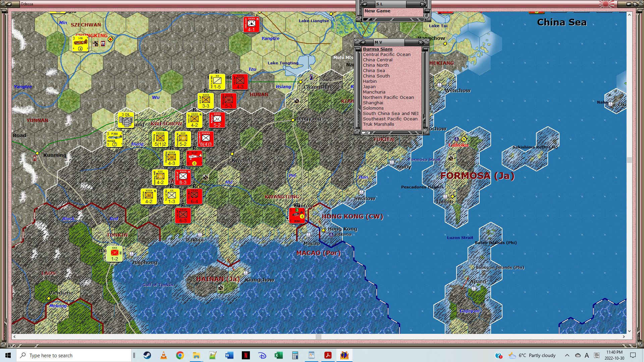644x362 pixels.
Task: Click the map's scroll-down arrow
Action: pos(629,331)
